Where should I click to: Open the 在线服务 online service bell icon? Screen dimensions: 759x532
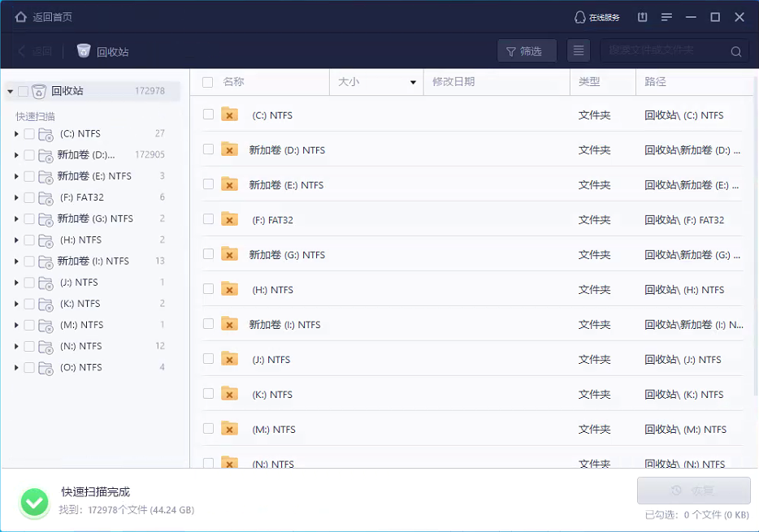pyautogui.click(x=579, y=17)
